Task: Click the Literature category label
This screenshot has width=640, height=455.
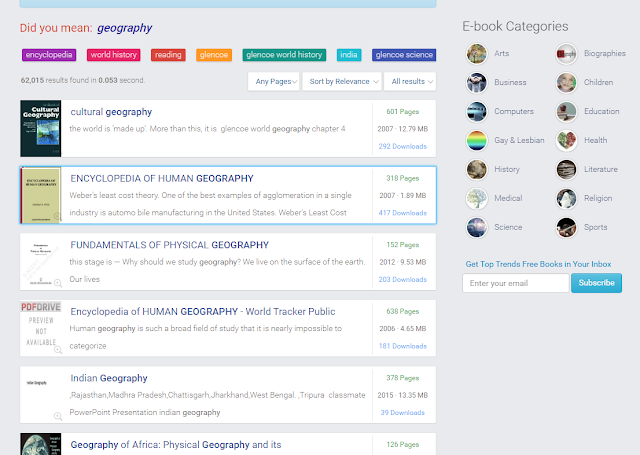Action: tap(600, 169)
